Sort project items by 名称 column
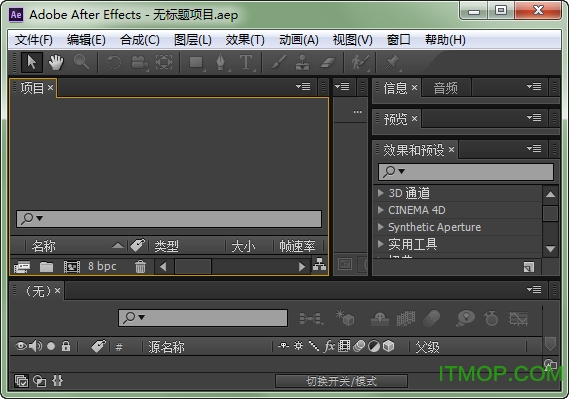Image resolution: width=569 pixels, height=399 pixels. 44,246
